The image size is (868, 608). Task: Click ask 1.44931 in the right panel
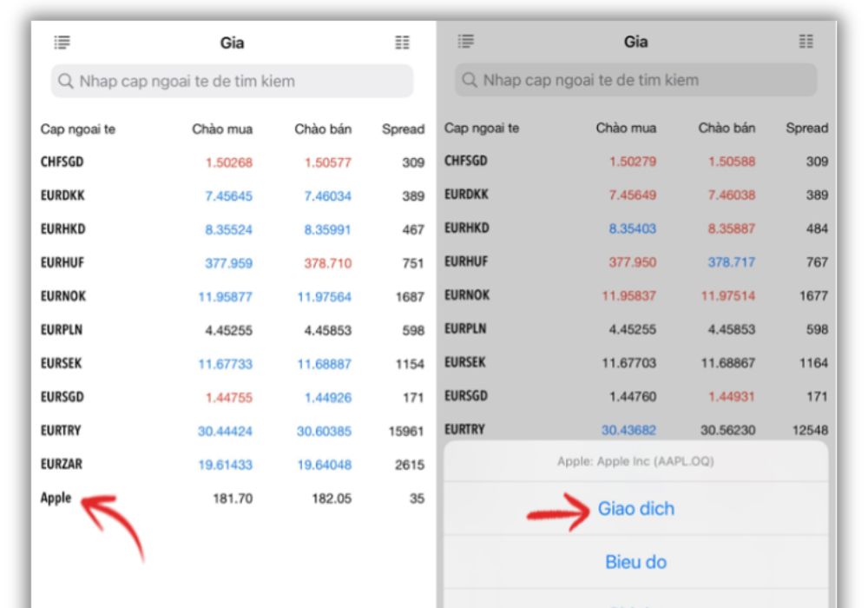731,396
